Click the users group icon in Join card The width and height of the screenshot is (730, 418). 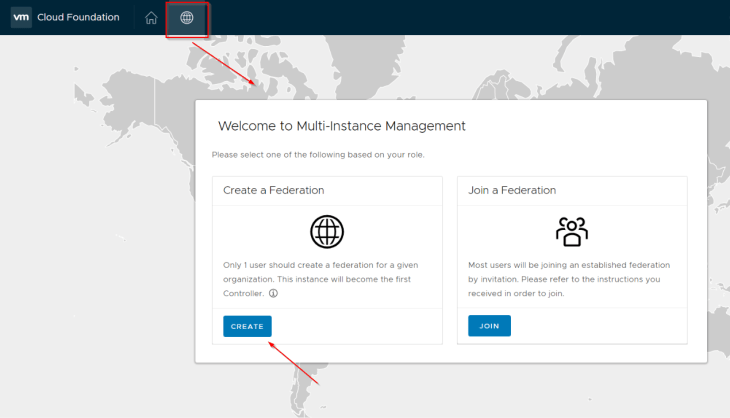point(572,231)
